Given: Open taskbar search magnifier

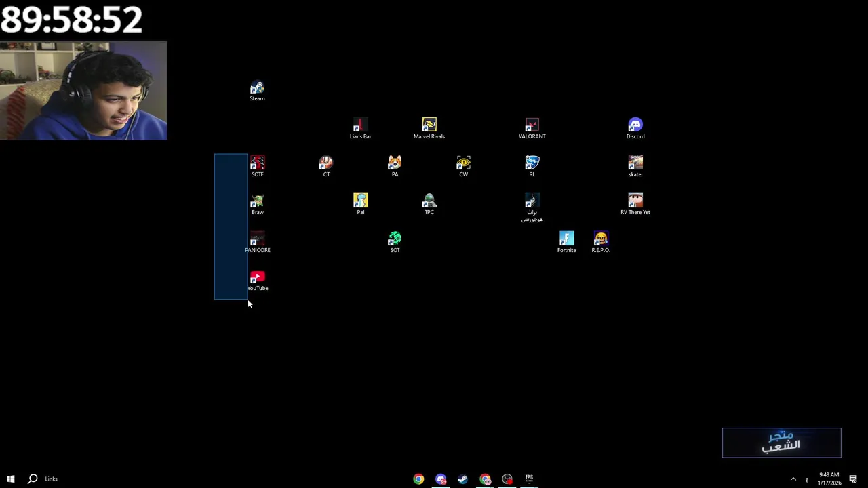Looking at the screenshot, I should [x=32, y=479].
